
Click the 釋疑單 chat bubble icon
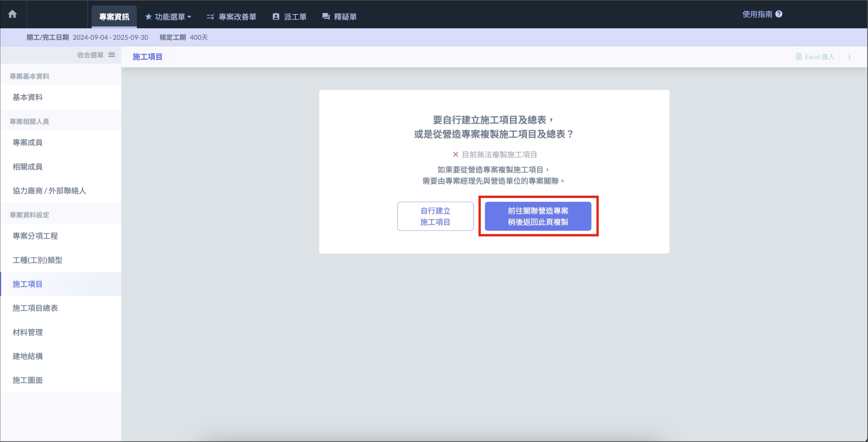point(326,17)
